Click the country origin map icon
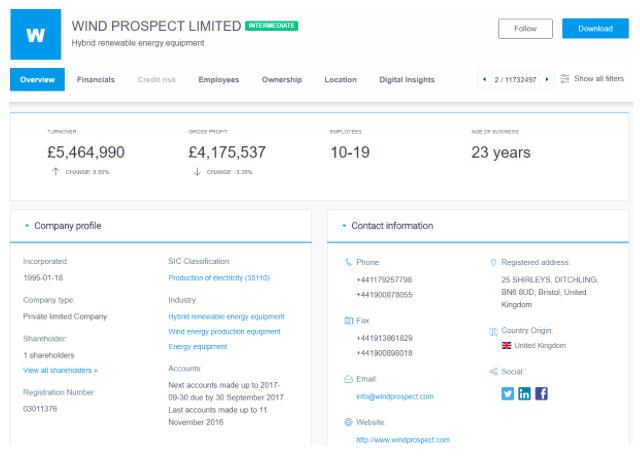The image size is (640, 468). tap(493, 331)
